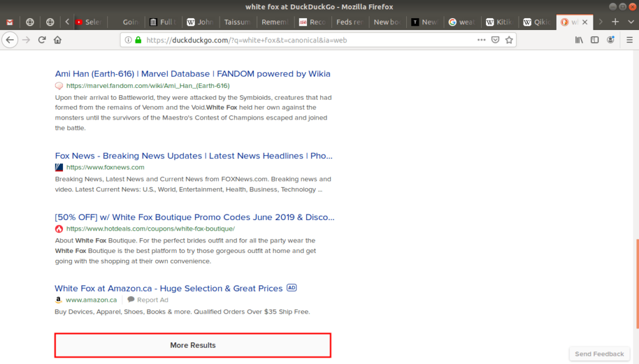Image resolution: width=639 pixels, height=364 pixels.
Task: Show site information icon in address bar
Action: coord(129,40)
